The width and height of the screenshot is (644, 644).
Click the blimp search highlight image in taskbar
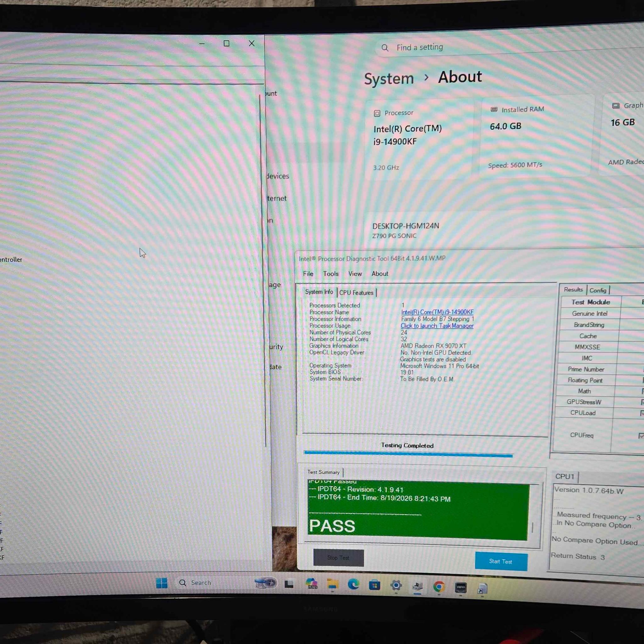[265, 583]
